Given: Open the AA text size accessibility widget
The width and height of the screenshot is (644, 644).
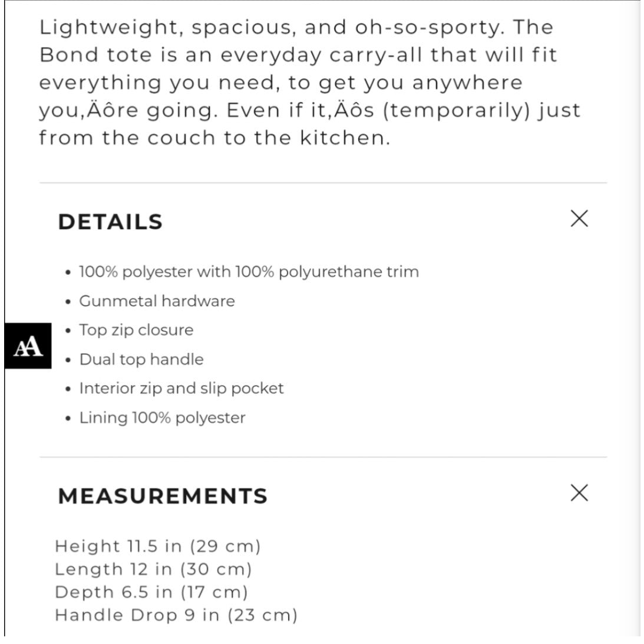Looking at the screenshot, I should click(x=28, y=346).
